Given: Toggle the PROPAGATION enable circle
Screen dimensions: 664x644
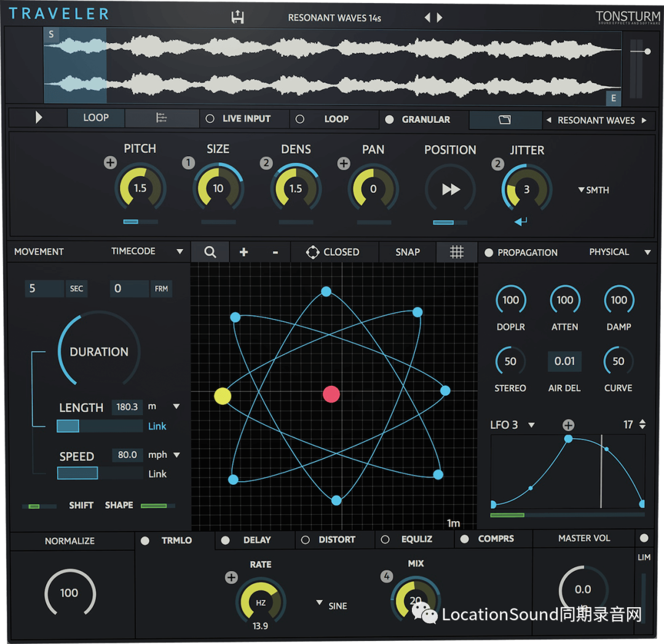Looking at the screenshot, I should pyautogui.click(x=489, y=253).
